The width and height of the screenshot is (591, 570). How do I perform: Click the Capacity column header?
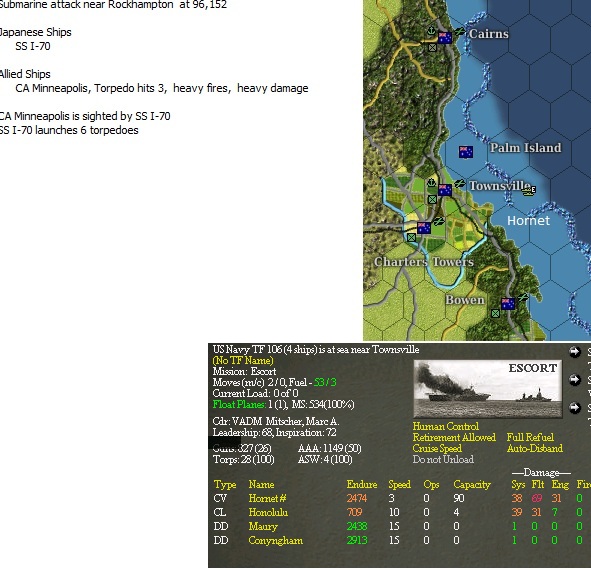point(472,484)
